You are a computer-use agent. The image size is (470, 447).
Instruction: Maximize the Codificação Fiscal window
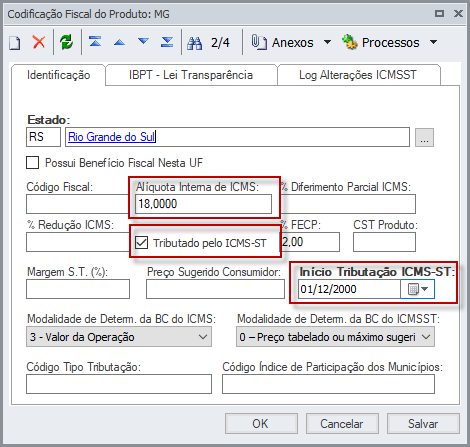point(439,13)
